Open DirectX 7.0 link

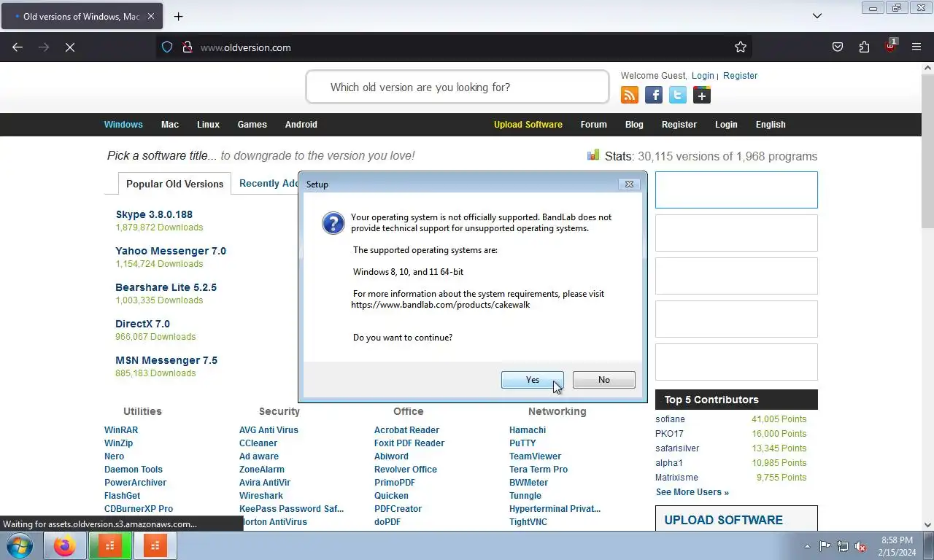click(x=142, y=324)
